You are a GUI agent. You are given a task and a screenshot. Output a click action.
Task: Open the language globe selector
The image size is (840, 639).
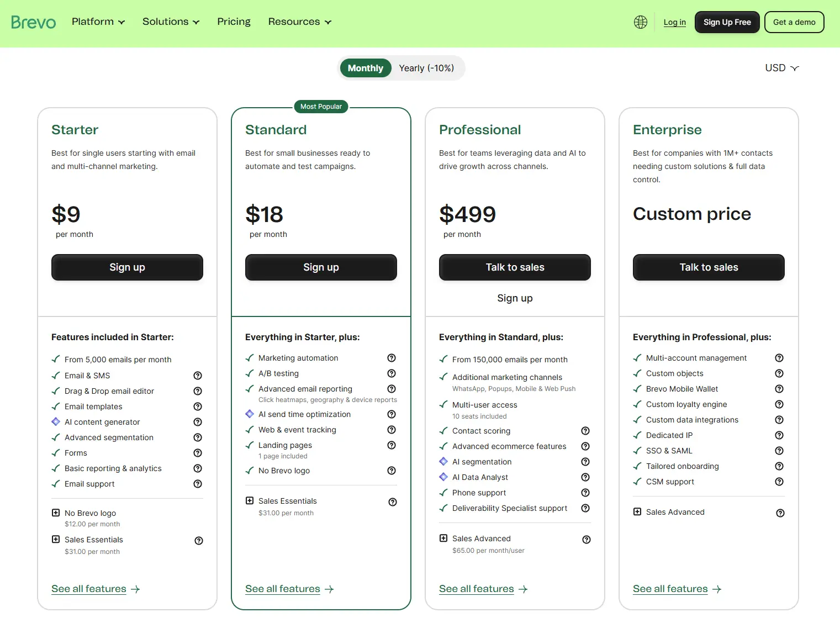tap(641, 22)
